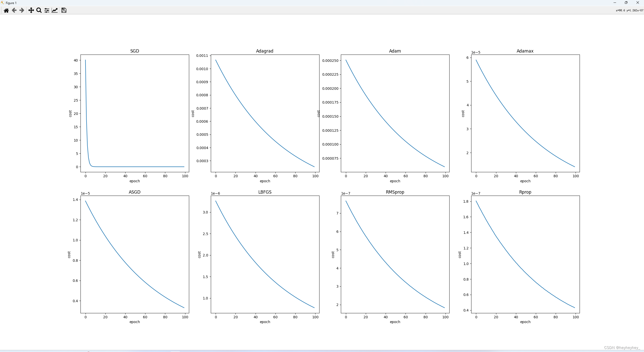Click the Adamax plot title
This screenshot has width=644, height=352.
pyautogui.click(x=525, y=51)
